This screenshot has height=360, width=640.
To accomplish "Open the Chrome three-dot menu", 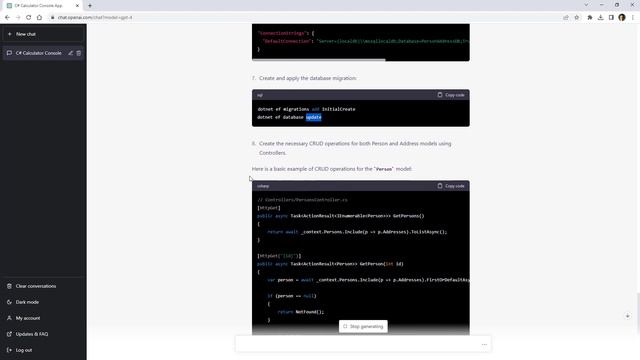I will 633,18.
